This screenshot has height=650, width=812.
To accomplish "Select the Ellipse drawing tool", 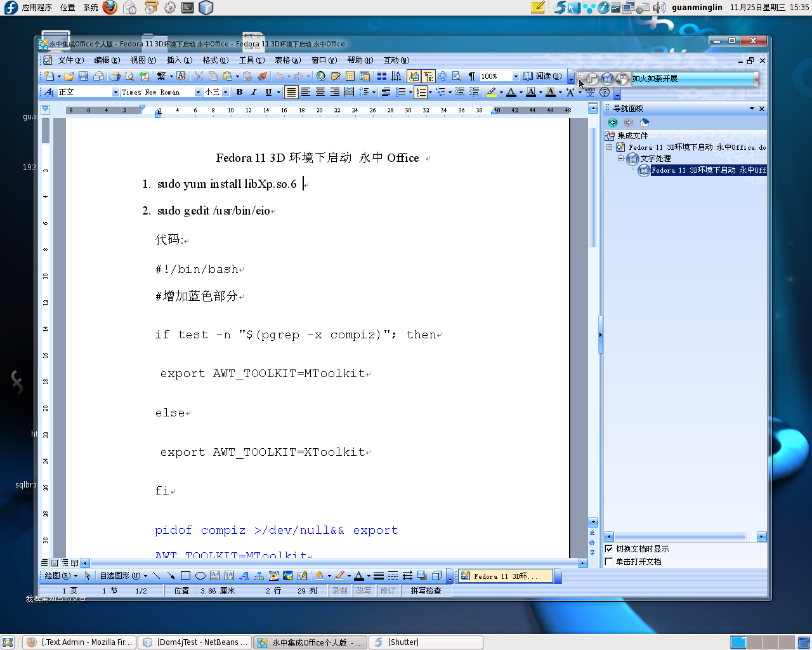I will coord(200,576).
